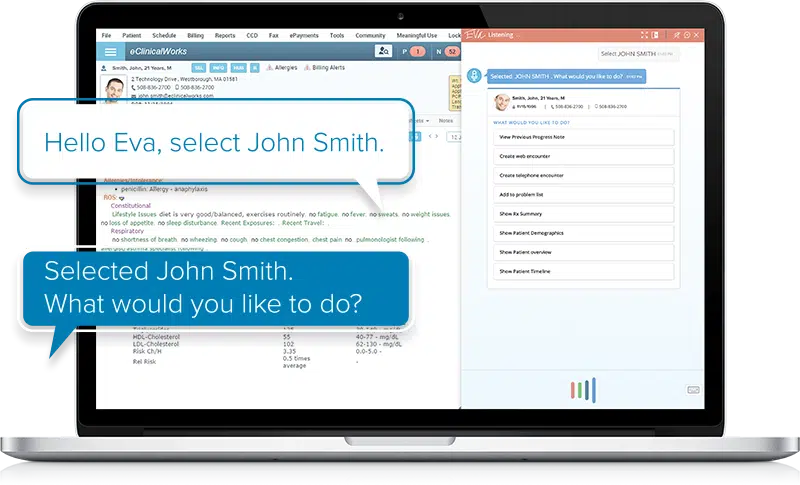Select Create telephone encounter option
The height and width of the screenshot is (485, 800).
pos(584,175)
